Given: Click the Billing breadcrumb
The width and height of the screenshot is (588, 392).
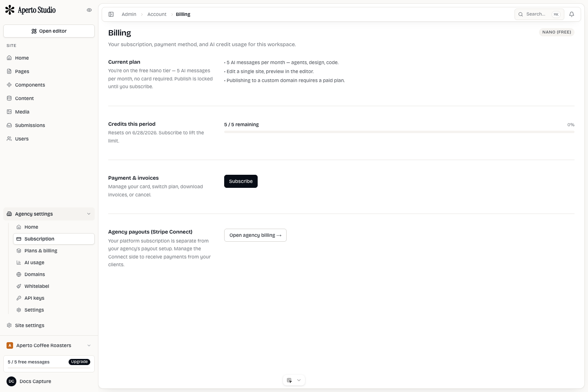Looking at the screenshot, I should pyautogui.click(x=183, y=14).
